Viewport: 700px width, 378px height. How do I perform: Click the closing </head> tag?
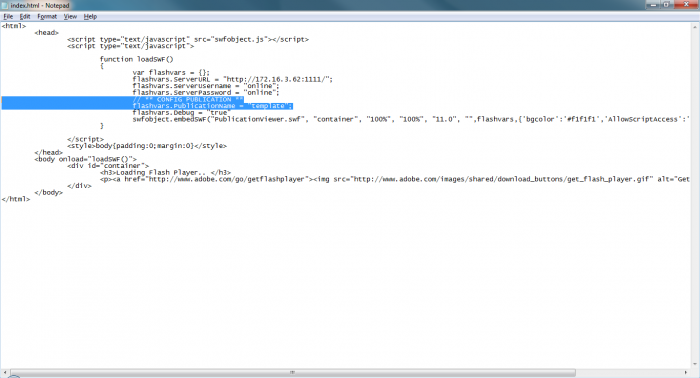point(49,153)
